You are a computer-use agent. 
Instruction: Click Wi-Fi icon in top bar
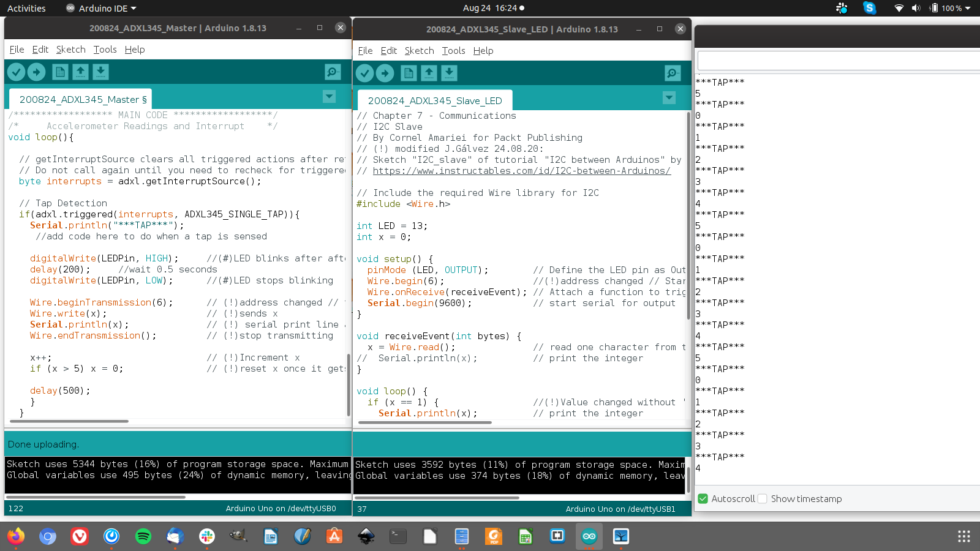click(x=899, y=8)
